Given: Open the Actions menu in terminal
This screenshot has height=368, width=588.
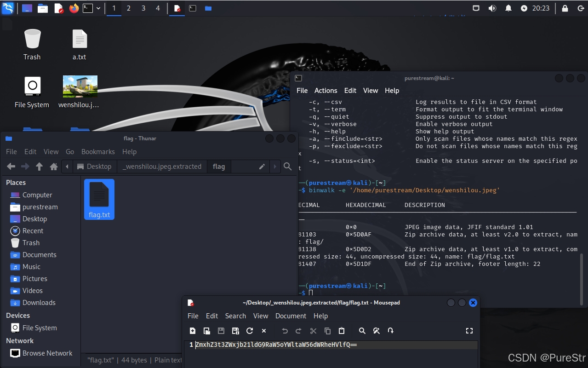Looking at the screenshot, I should tap(326, 91).
